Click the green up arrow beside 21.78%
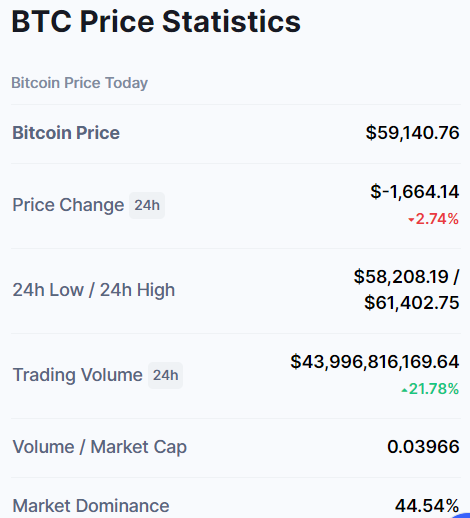Image resolution: width=470 pixels, height=518 pixels. point(404,390)
